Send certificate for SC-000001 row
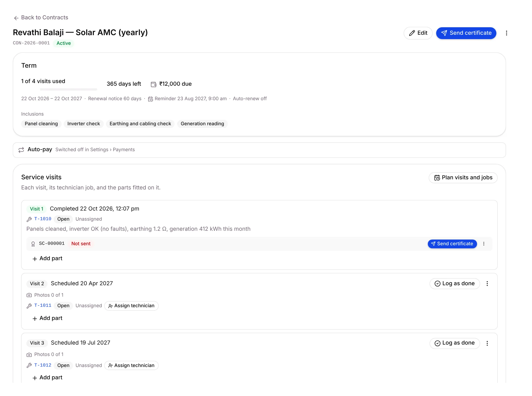532x396 pixels. pos(452,243)
